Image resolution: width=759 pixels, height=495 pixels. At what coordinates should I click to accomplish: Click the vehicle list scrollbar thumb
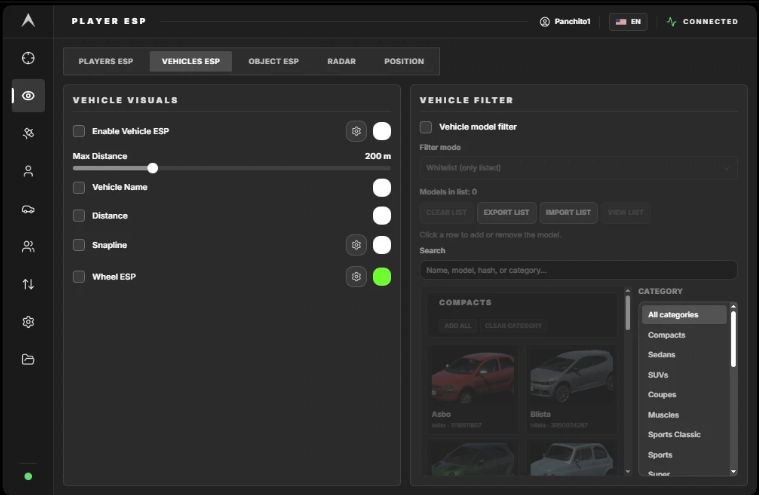pyautogui.click(x=628, y=313)
